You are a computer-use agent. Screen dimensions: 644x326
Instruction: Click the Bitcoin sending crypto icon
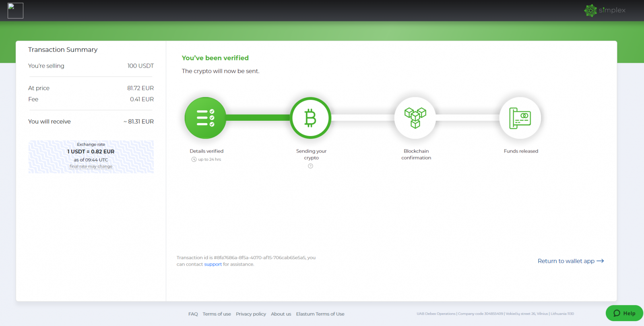[310, 118]
